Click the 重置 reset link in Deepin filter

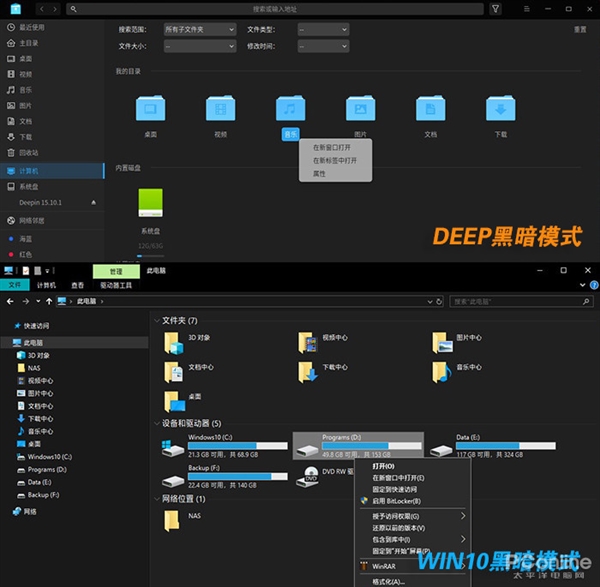tap(580, 29)
